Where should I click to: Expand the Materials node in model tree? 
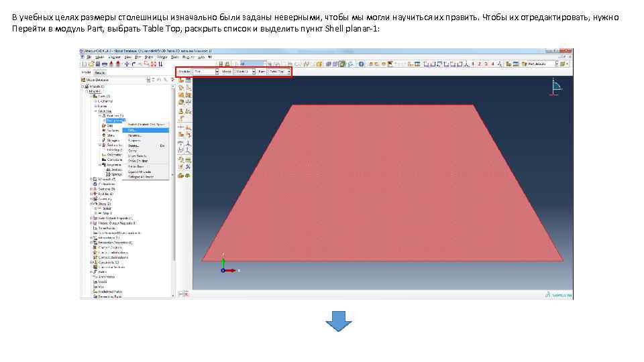[92, 179]
